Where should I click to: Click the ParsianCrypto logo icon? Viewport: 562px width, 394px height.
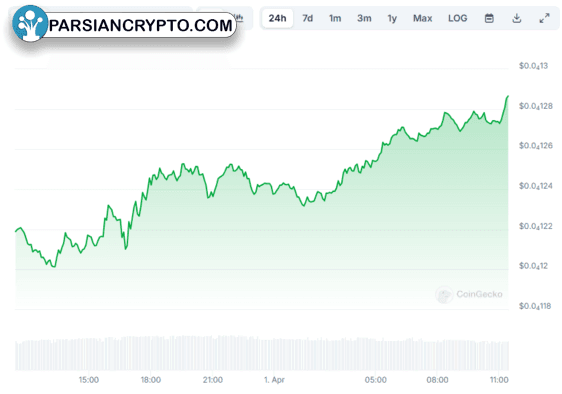30,23
